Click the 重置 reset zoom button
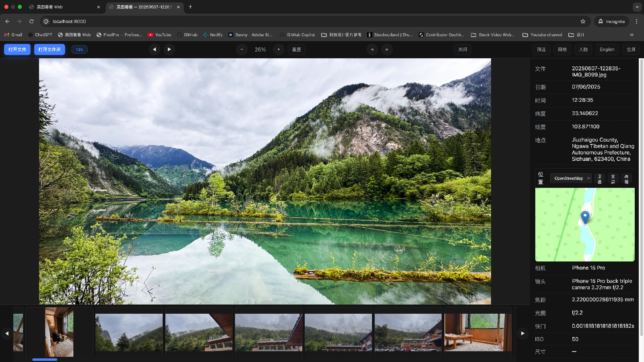644x362 pixels. (297, 49)
